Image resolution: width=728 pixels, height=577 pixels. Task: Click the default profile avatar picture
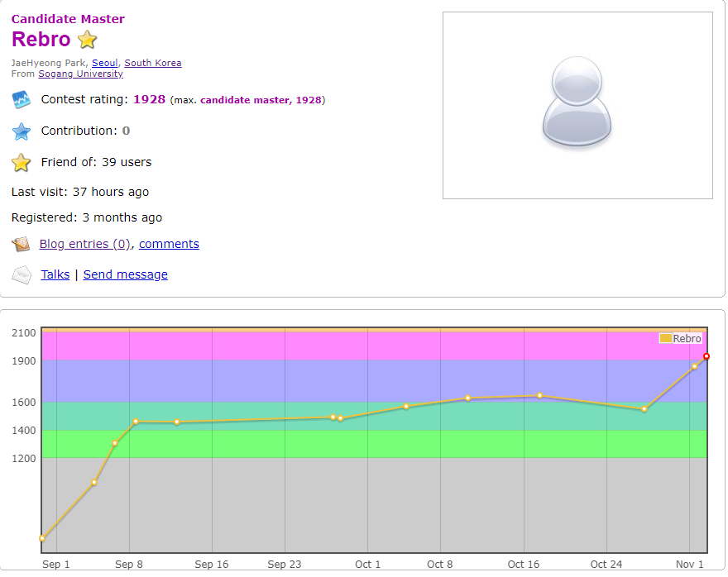click(577, 105)
